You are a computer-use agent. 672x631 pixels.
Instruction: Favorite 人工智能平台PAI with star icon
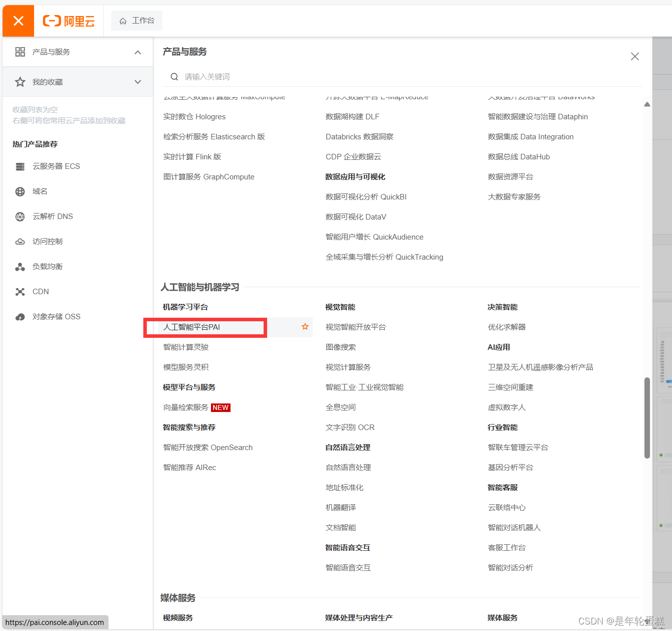305,327
